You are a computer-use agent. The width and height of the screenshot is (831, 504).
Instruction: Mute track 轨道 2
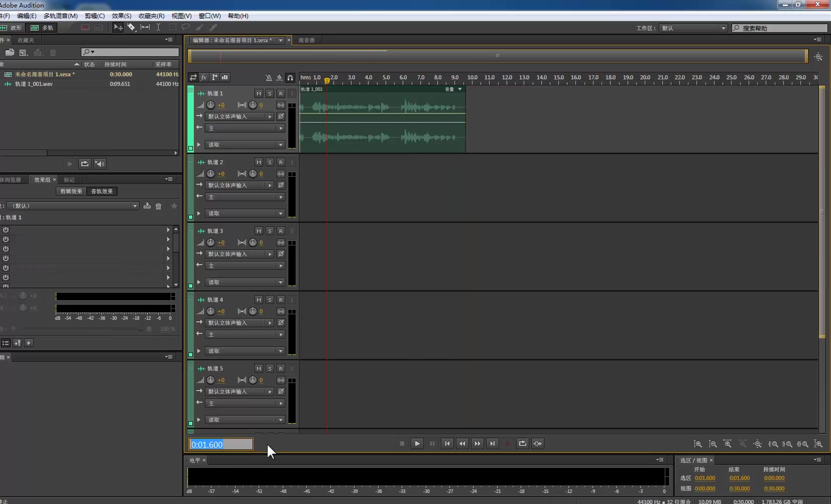pos(259,162)
